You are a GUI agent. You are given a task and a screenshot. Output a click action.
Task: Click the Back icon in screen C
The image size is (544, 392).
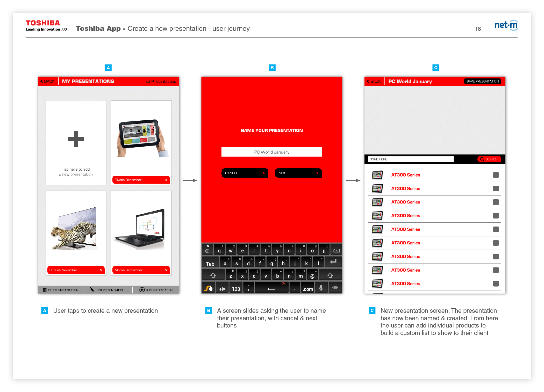click(x=375, y=82)
